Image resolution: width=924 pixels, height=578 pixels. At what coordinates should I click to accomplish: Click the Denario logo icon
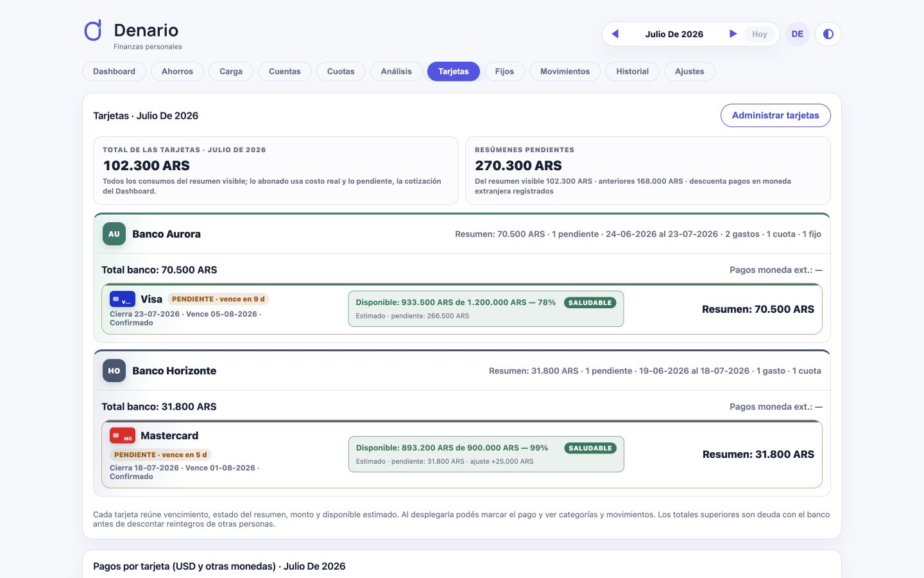pyautogui.click(x=94, y=30)
